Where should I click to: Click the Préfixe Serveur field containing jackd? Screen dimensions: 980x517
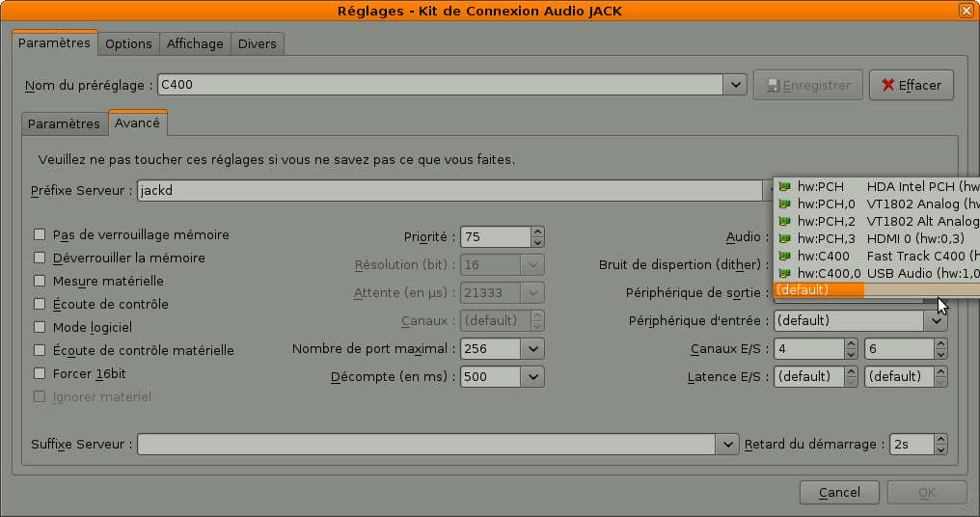[449, 191]
